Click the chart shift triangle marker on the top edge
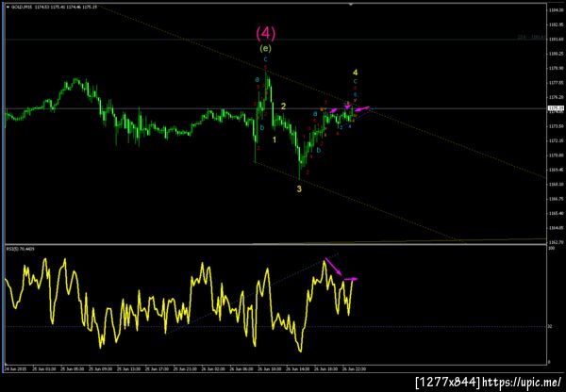 tap(351, 5)
